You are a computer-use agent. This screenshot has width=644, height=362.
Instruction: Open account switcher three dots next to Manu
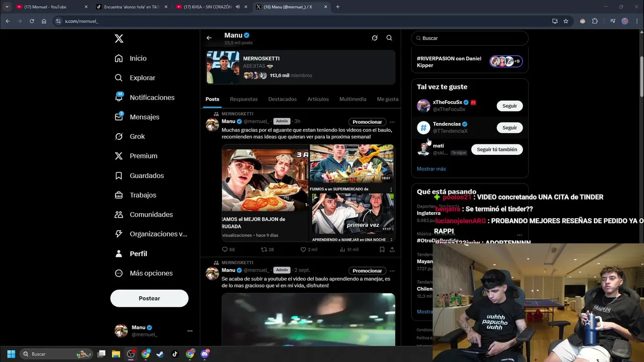click(x=190, y=331)
